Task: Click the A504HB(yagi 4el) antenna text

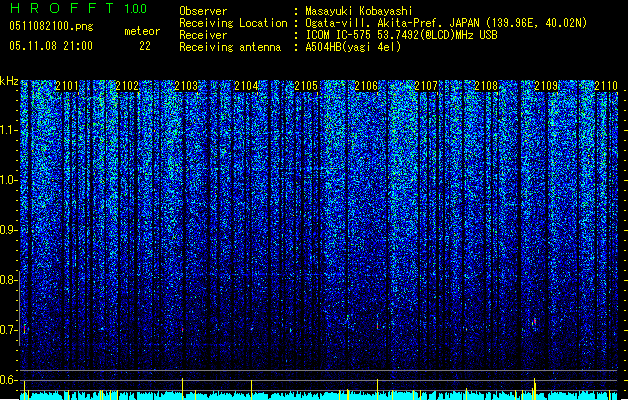Action: [353, 47]
